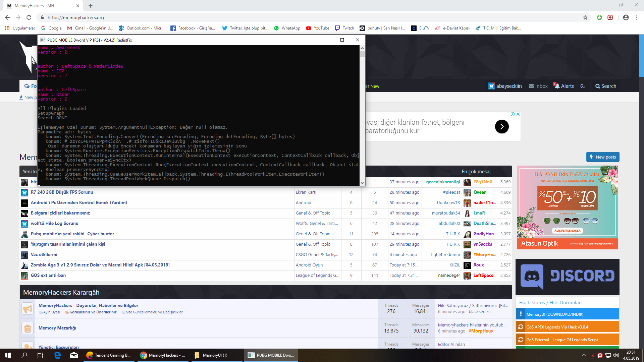The height and width of the screenshot is (362, 644).
Task: Open the Twitter bookmark
Action: 245,28
